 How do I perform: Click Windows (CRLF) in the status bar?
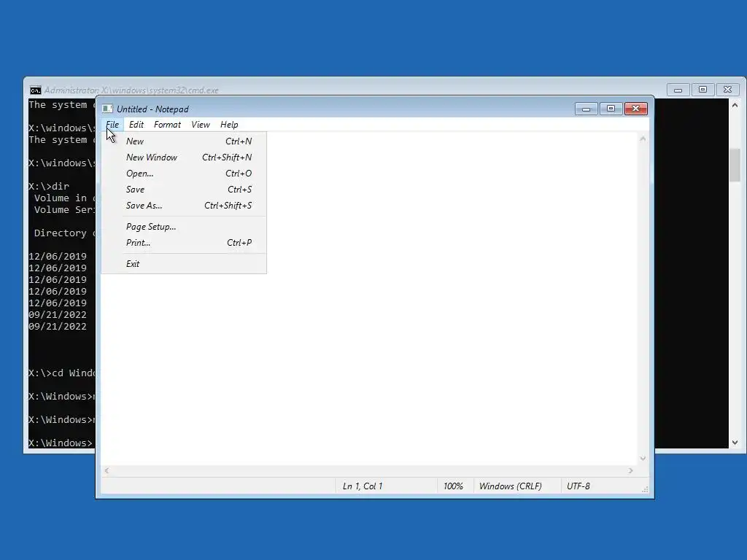[510, 486]
